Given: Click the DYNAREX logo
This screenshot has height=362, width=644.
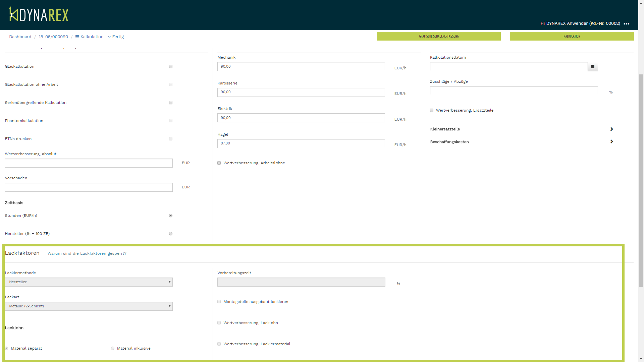Looking at the screenshot, I should 39,14.
